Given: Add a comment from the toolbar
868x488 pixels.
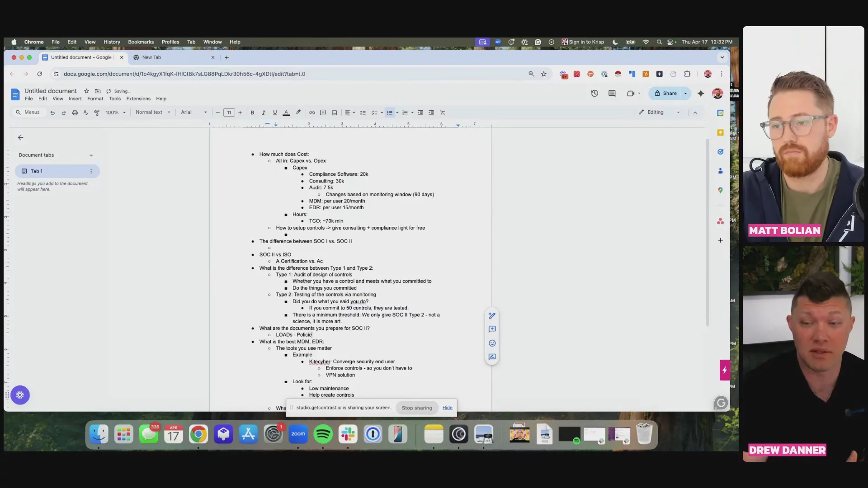Looking at the screenshot, I should pos(323,113).
